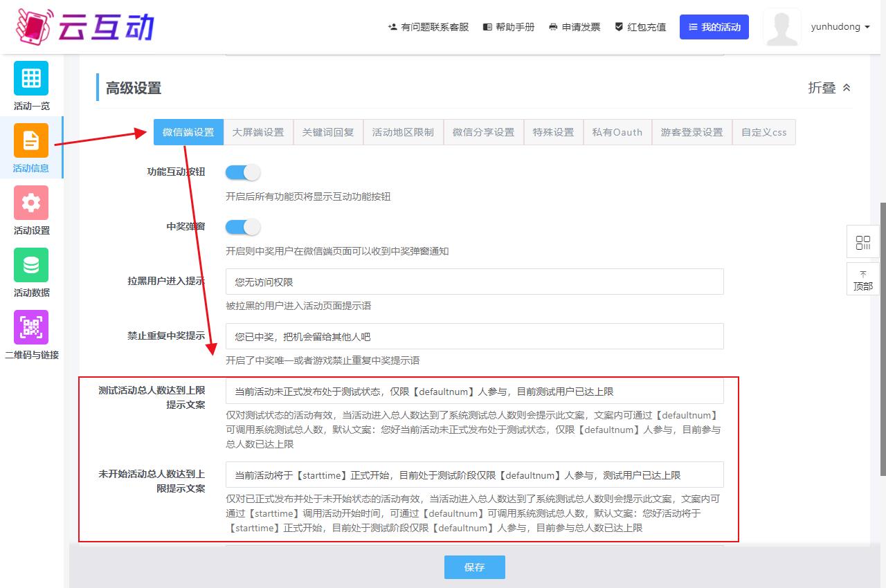Click hint text 被拉黑的用户进入活动页面提示语
This screenshot has height=588, width=886.
298,306
